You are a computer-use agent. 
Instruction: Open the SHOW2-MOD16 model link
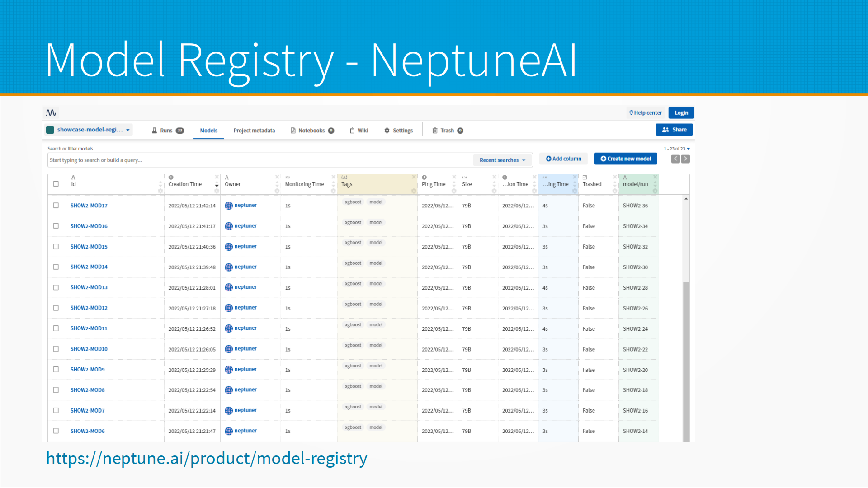[89, 226]
